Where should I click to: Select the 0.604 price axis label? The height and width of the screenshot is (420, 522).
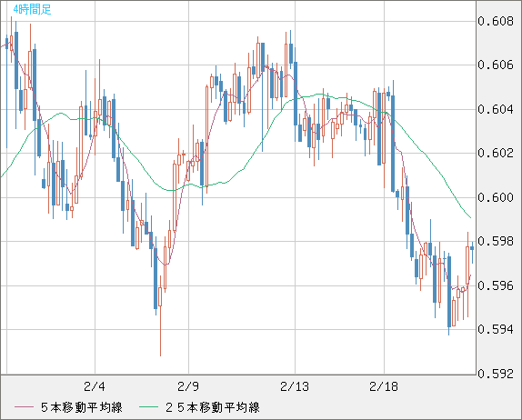click(496, 109)
